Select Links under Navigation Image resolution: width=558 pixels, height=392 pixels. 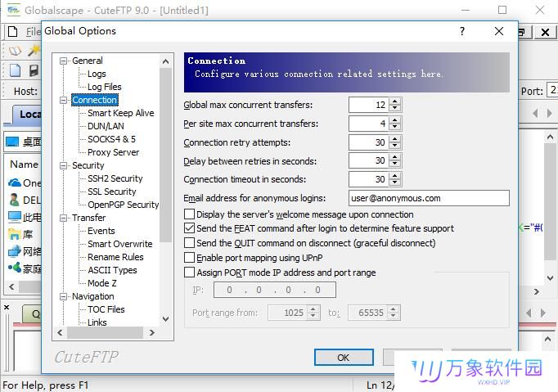[x=97, y=322]
